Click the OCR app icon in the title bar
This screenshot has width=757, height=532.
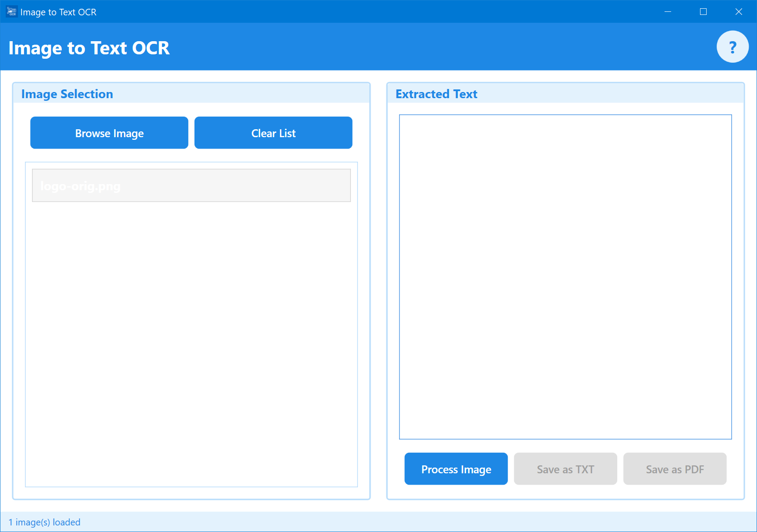pyautogui.click(x=11, y=11)
